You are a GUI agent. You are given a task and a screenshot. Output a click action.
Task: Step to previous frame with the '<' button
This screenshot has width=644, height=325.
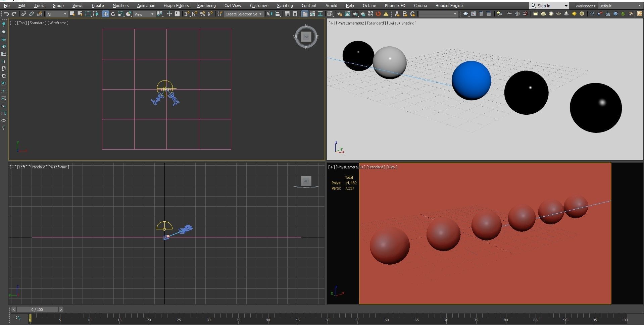click(13, 310)
